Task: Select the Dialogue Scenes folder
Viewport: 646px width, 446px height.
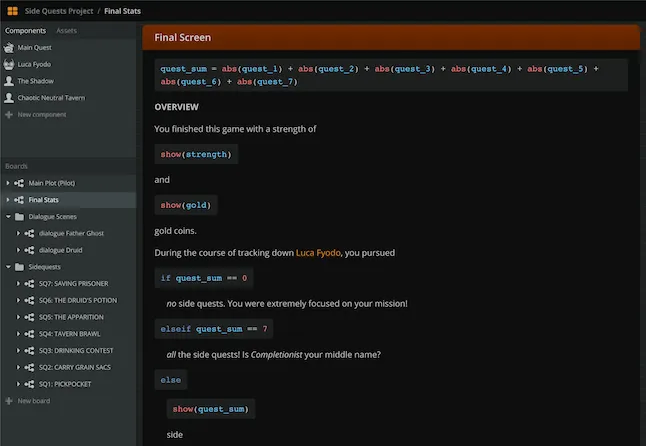Action: pyautogui.click(x=52, y=217)
